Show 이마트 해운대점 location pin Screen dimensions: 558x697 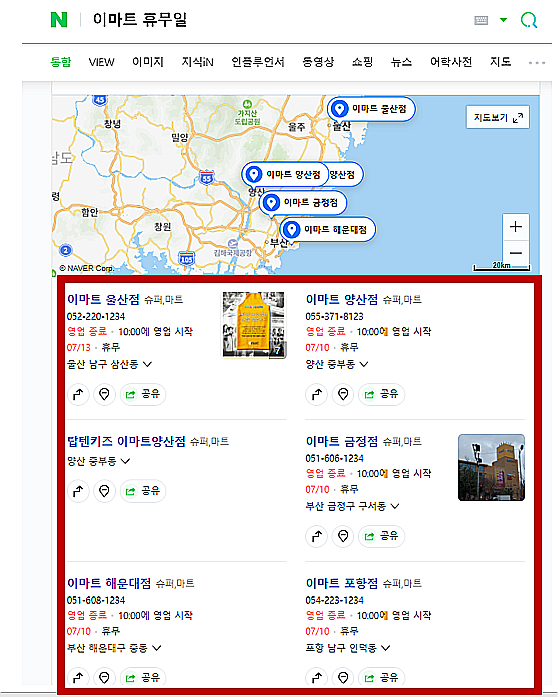coord(104,677)
